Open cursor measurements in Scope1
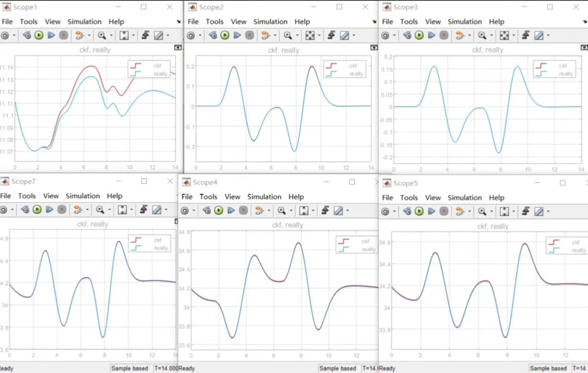 [158, 35]
